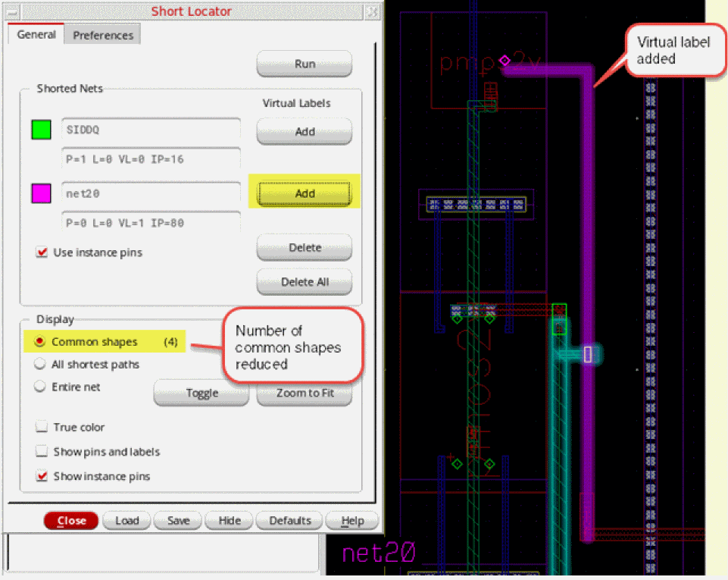Image resolution: width=728 pixels, height=580 pixels.
Task: Click the P=0 L=0 VL=1 IP=80 field
Action: pyautogui.click(x=151, y=223)
